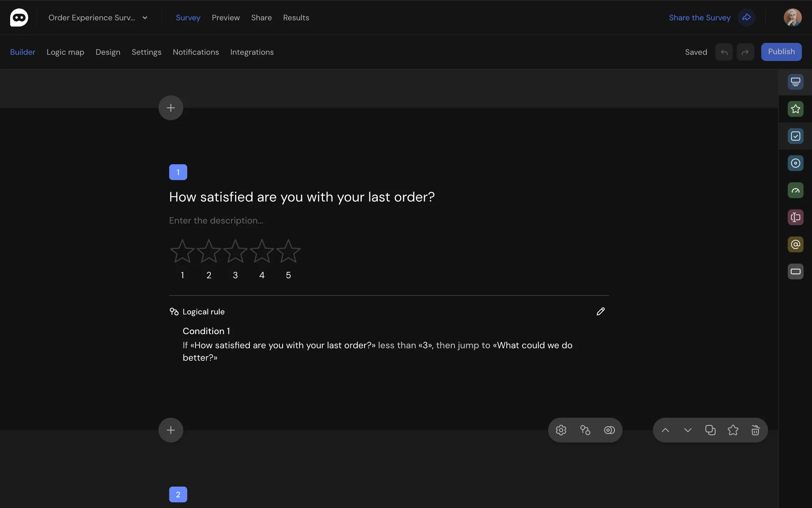Screen dimensions: 812x508
Task: Open the Survey tab
Action: click(188, 17)
